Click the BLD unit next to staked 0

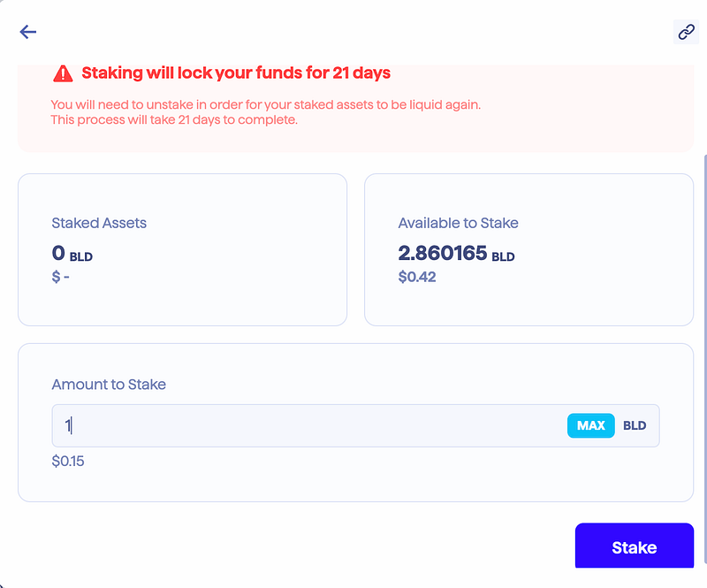pyautogui.click(x=81, y=256)
